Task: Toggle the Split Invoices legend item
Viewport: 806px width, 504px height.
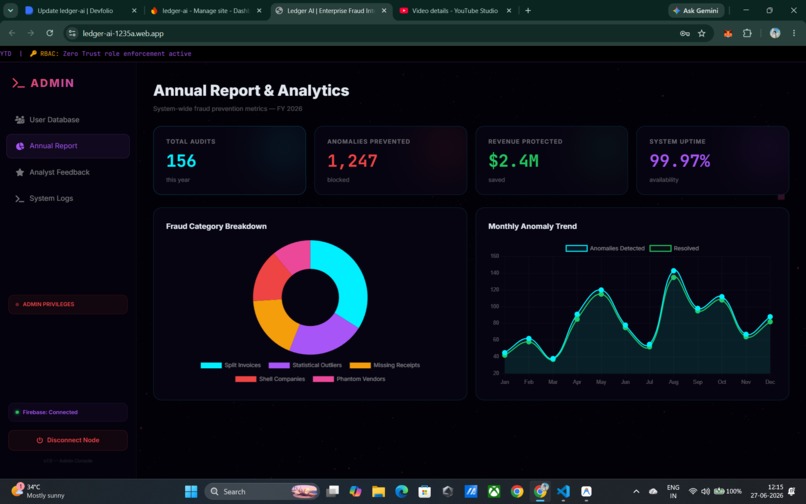Action: [231, 365]
